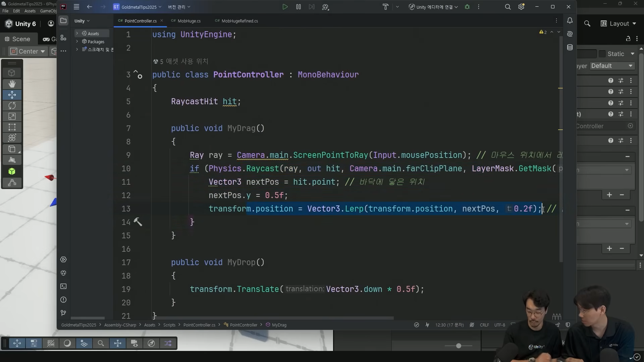Open the Layer Default dropdown
This screenshot has height=362, width=644.
pos(611,66)
